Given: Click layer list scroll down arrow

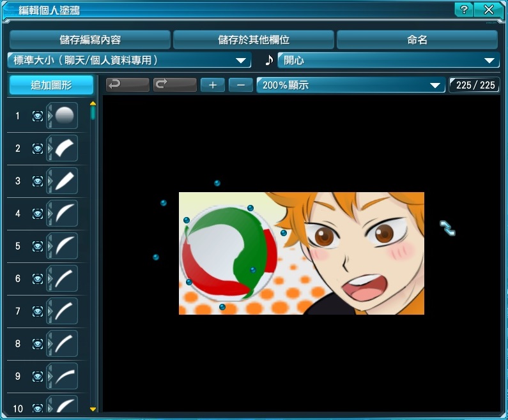Looking at the screenshot, I should coord(93,409).
